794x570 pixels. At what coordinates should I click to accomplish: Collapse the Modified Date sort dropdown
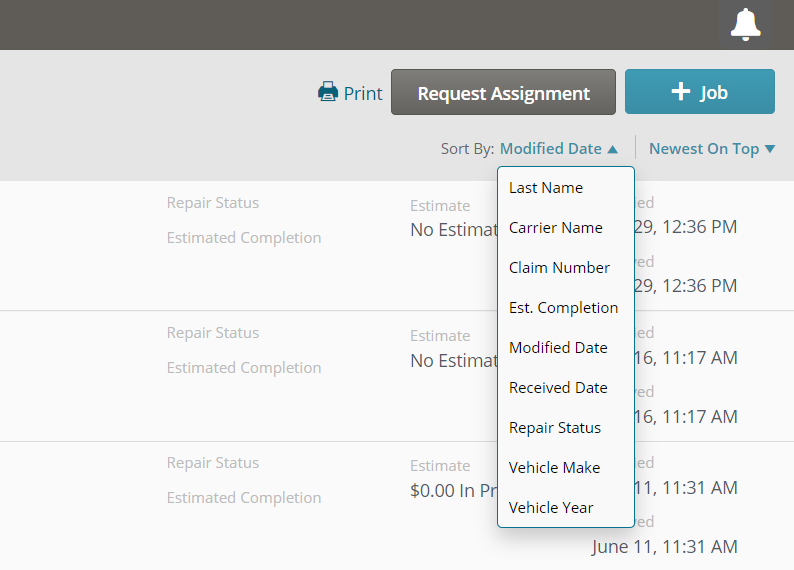click(x=559, y=149)
